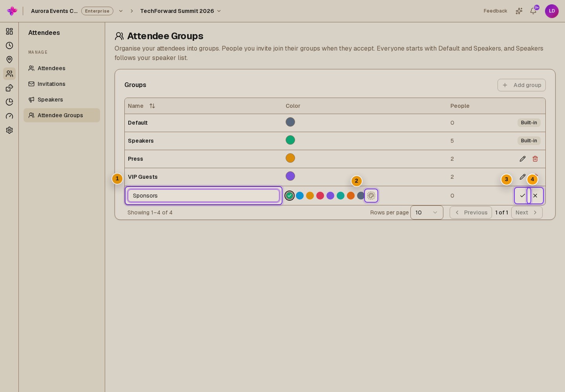Open the Invitations page in the sidebar
The height and width of the screenshot is (392, 565).
pos(62,84)
